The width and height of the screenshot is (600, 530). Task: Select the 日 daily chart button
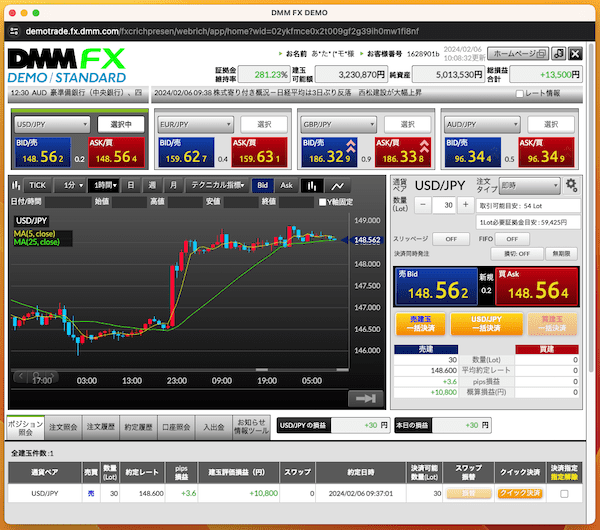point(130,186)
